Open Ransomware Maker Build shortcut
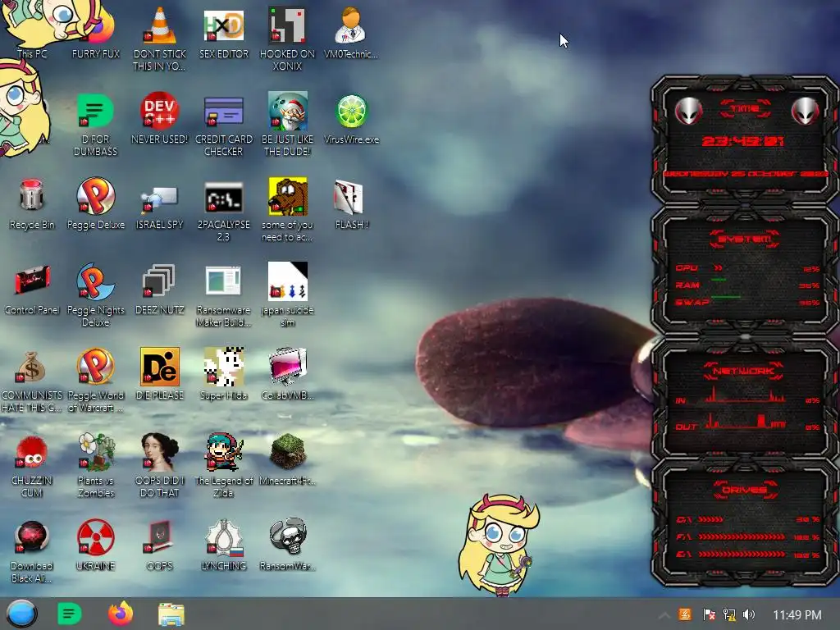The width and height of the screenshot is (840, 630). pos(223,281)
